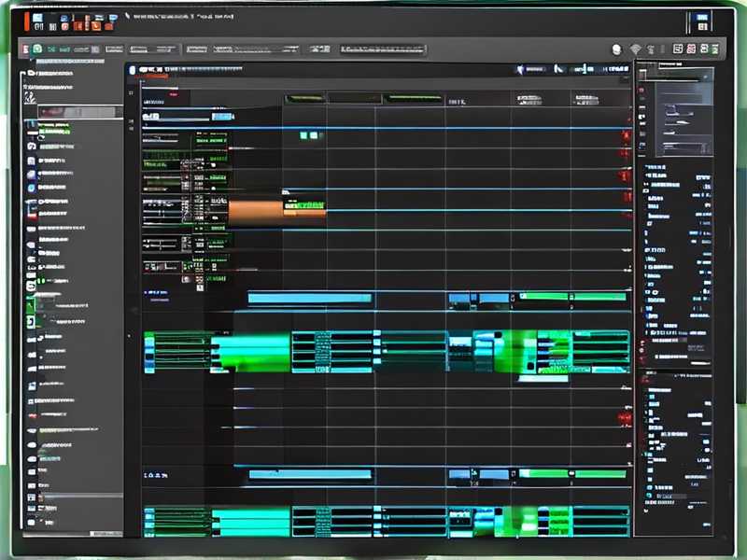Click the preview thumbnail in the right panel
Screen dimensions: 747x560
coord(684,110)
